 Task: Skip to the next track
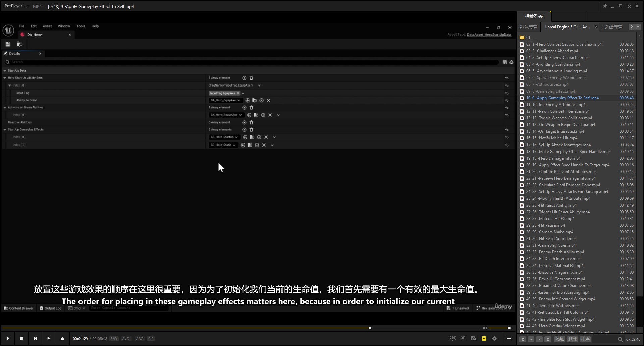click(x=49, y=338)
